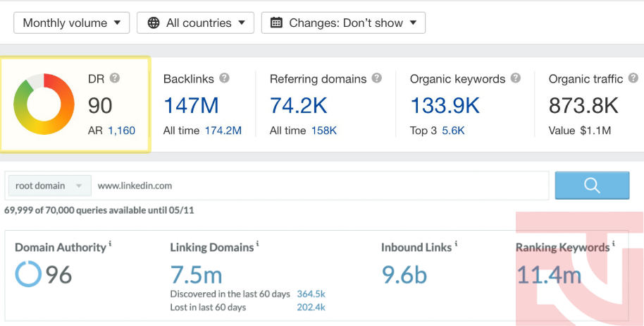The height and width of the screenshot is (326, 644).
Task: Open the Monthly volume dropdown
Action: [x=71, y=23]
